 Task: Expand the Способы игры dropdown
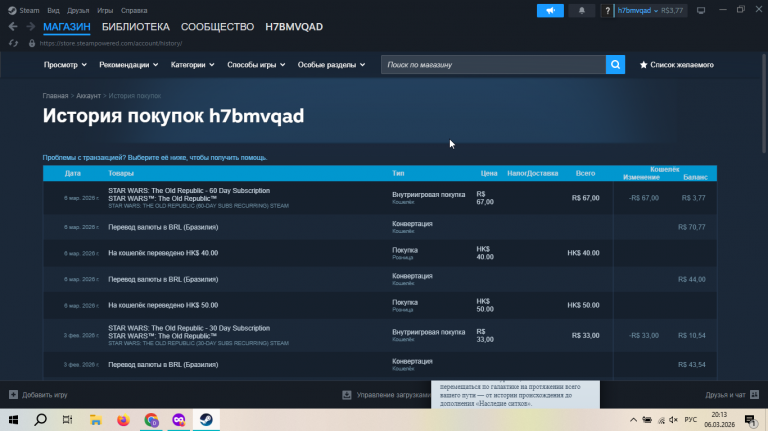click(256, 65)
